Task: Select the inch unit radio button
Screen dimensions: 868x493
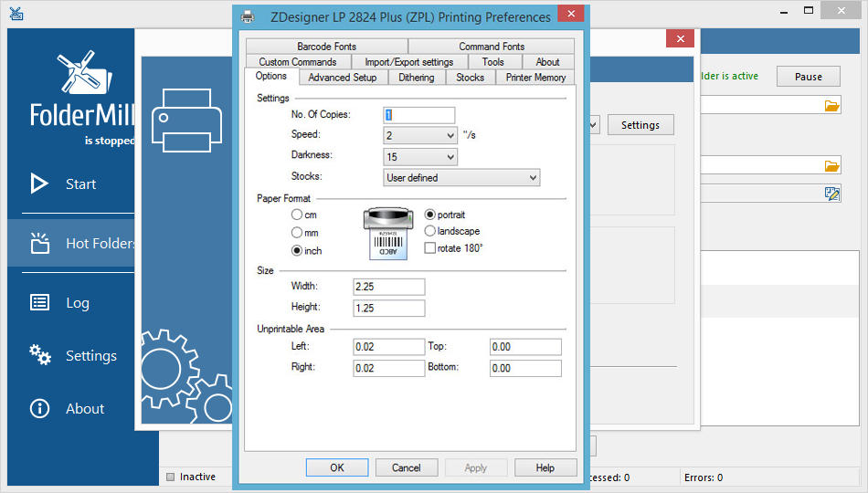Action: (x=297, y=251)
